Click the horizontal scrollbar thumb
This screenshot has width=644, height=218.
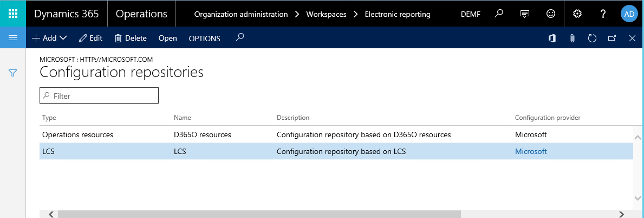point(259,214)
